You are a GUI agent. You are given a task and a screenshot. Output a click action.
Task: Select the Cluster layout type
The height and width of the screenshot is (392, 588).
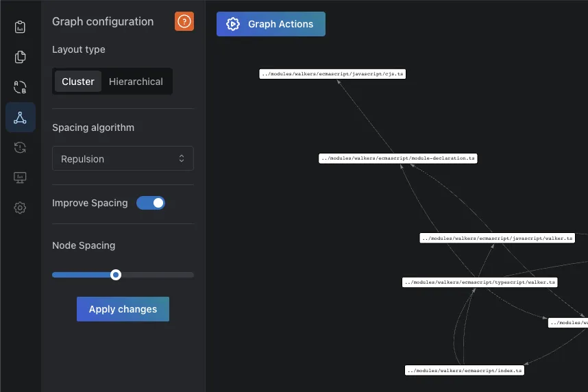(78, 82)
